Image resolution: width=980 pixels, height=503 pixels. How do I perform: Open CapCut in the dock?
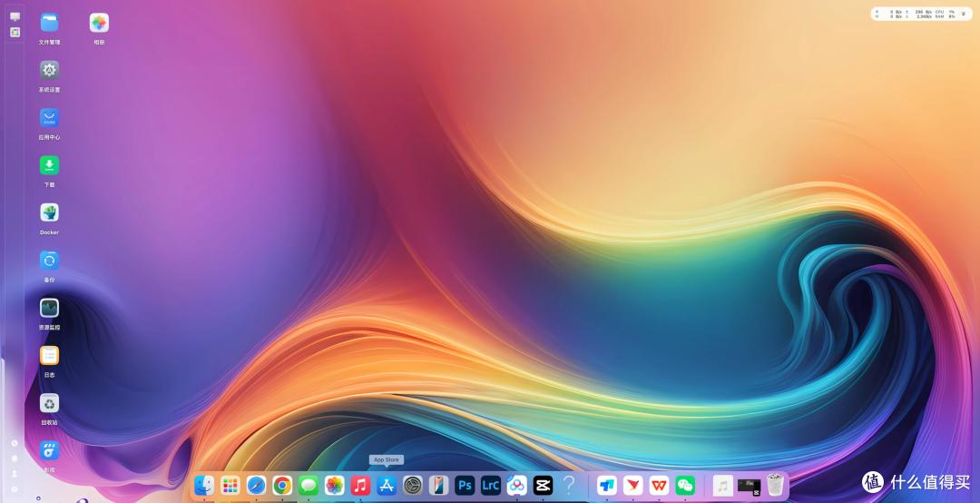point(543,486)
